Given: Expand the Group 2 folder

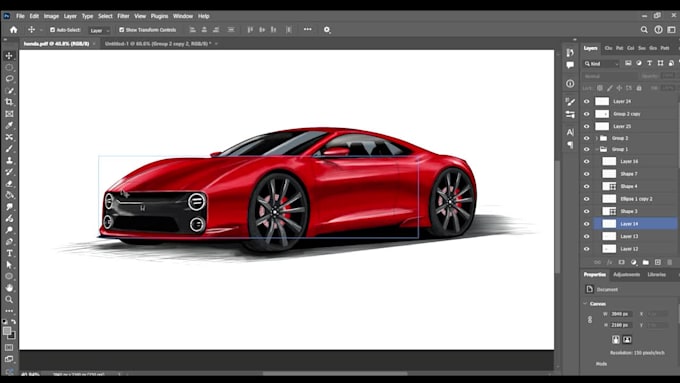Looking at the screenshot, I should (x=597, y=138).
